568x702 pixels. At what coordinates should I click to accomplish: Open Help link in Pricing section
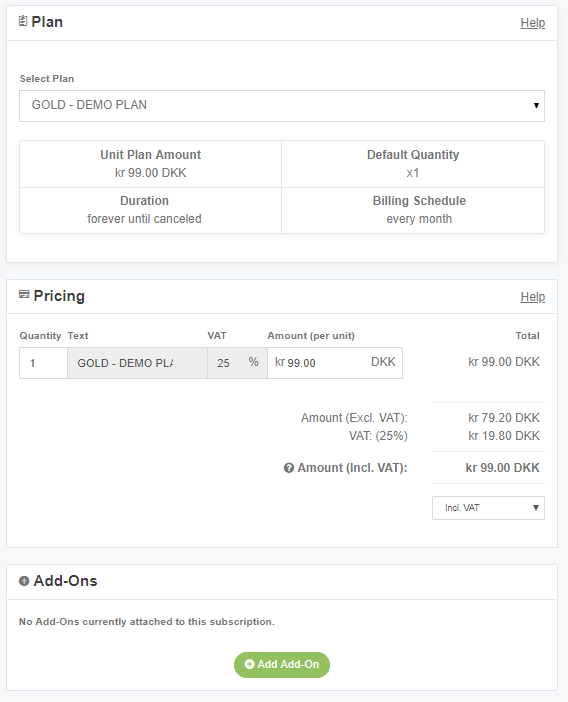pos(533,297)
